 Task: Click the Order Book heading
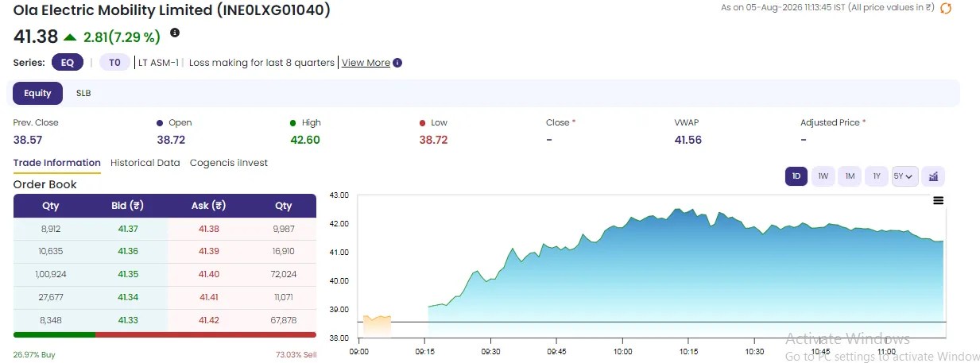coord(45,184)
